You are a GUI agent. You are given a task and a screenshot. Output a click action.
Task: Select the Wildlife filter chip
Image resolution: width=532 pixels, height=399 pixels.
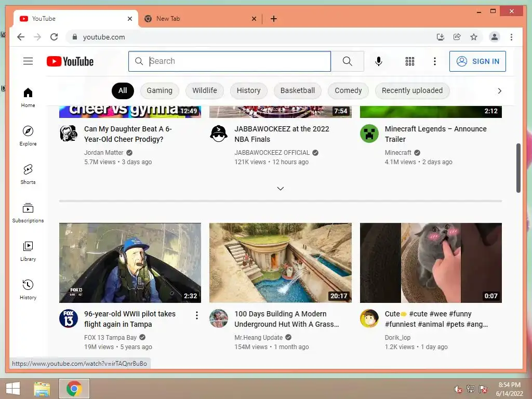pyautogui.click(x=205, y=90)
